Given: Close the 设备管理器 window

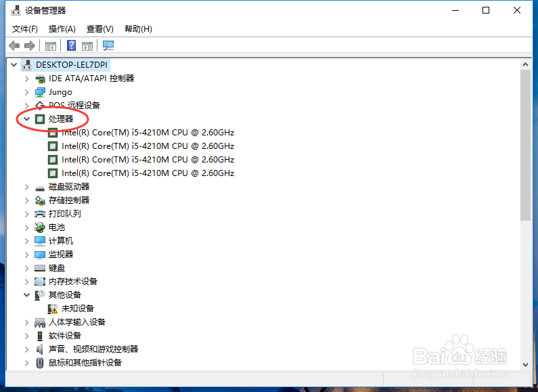Looking at the screenshot, I should tap(517, 10).
